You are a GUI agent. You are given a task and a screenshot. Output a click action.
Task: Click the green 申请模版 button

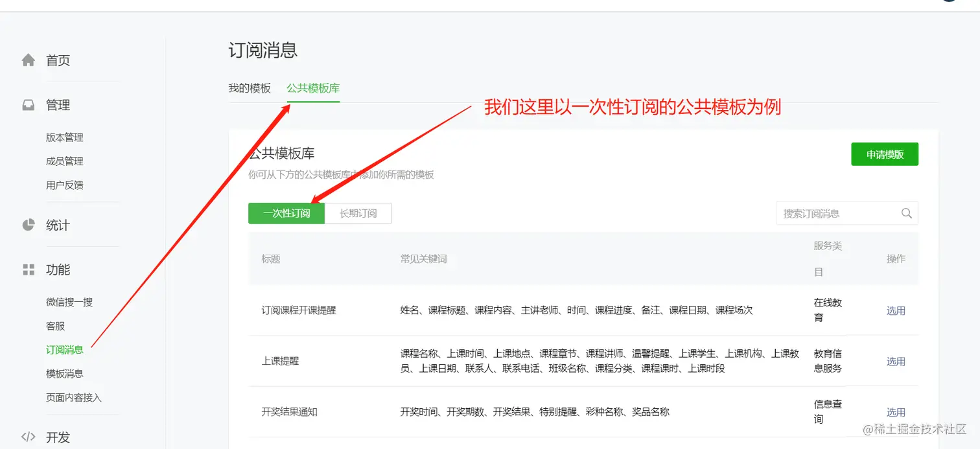coord(885,154)
